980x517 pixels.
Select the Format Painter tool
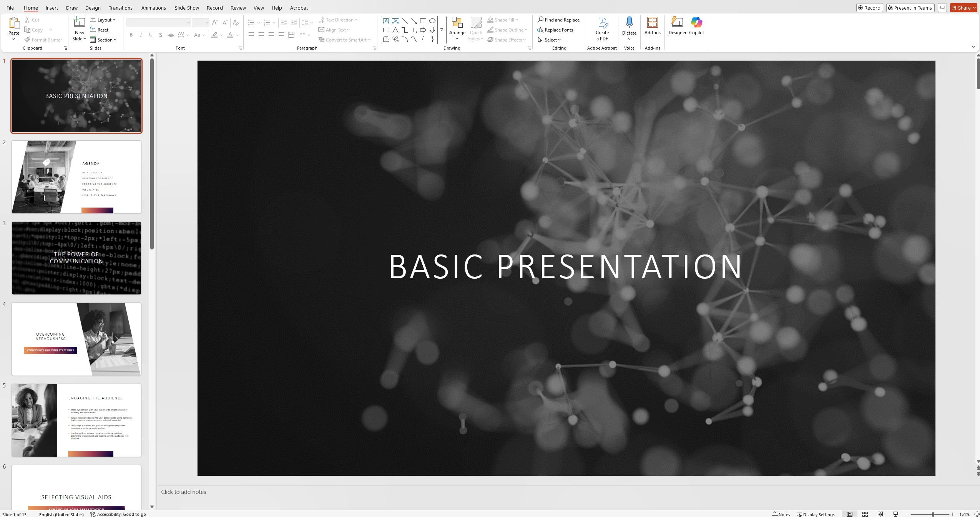[43, 39]
